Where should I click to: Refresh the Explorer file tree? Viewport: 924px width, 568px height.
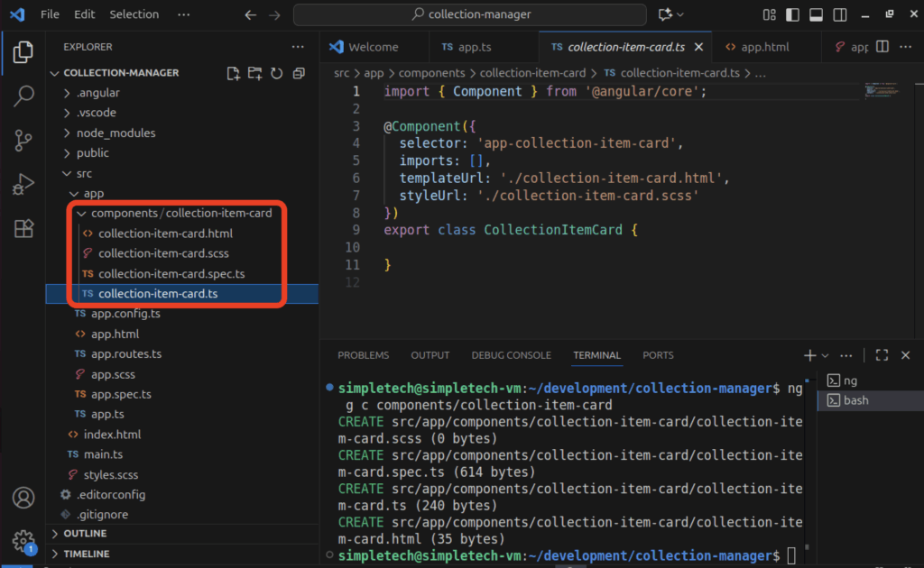tap(277, 73)
